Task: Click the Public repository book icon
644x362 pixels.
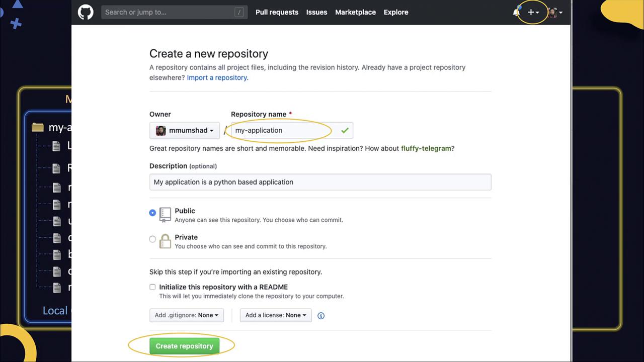Action: tap(165, 214)
